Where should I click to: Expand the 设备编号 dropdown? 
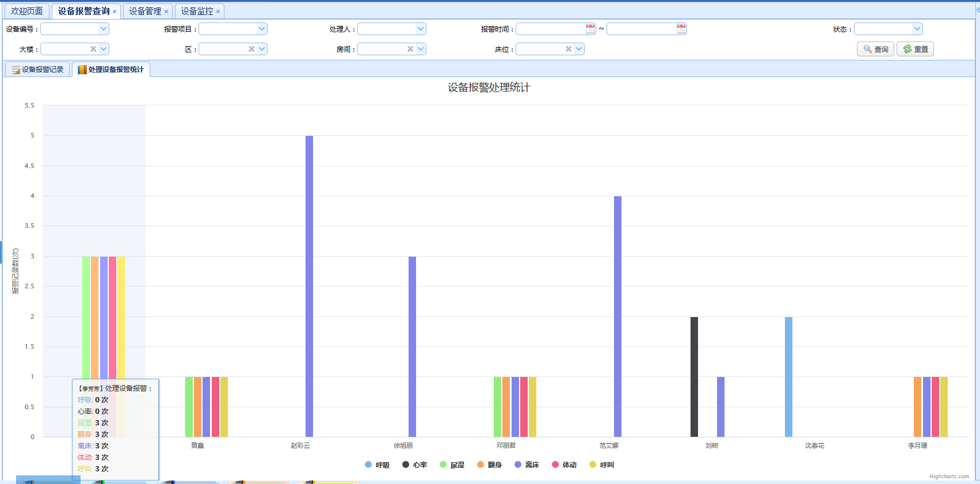104,29
